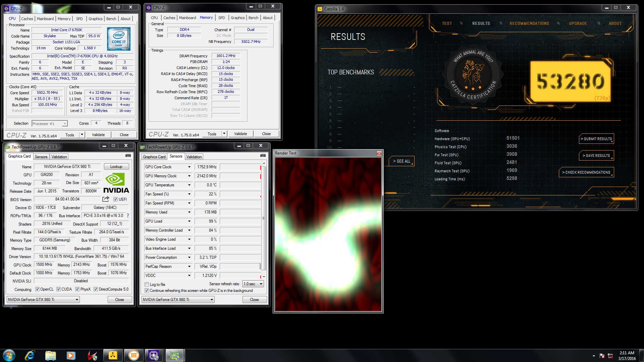
Task: Open Windows Explorer folder icon on taskbar
Action: 50,355
